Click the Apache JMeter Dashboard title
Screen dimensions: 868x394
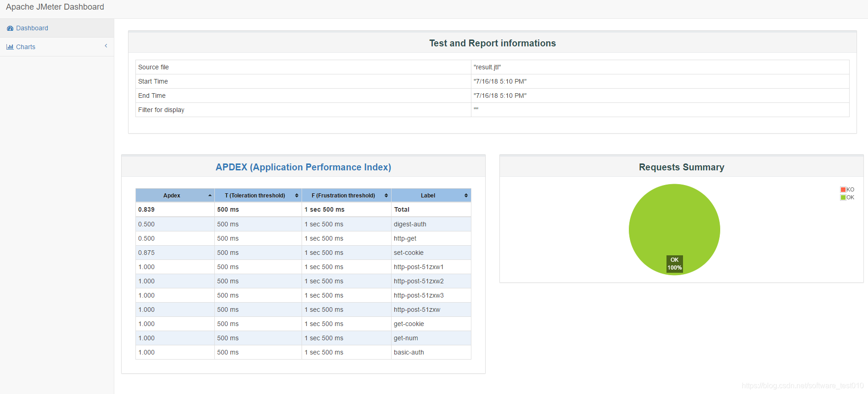pos(55,7)
